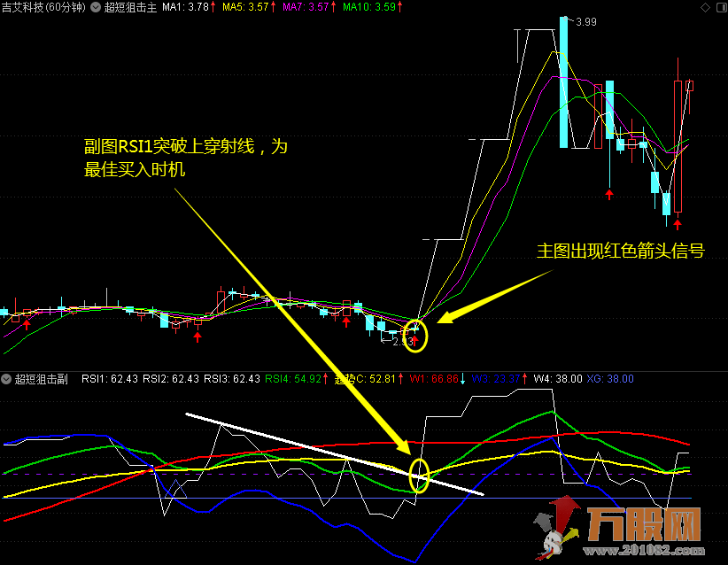Click the tall cyan candle at the 3.99 peak

(563, 82)
